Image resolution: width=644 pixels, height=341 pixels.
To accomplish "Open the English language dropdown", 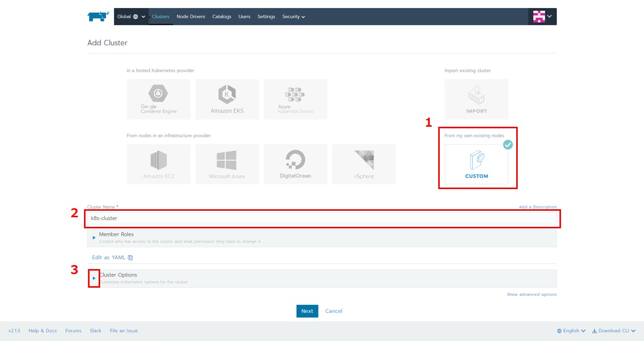I will pos(571,330).
